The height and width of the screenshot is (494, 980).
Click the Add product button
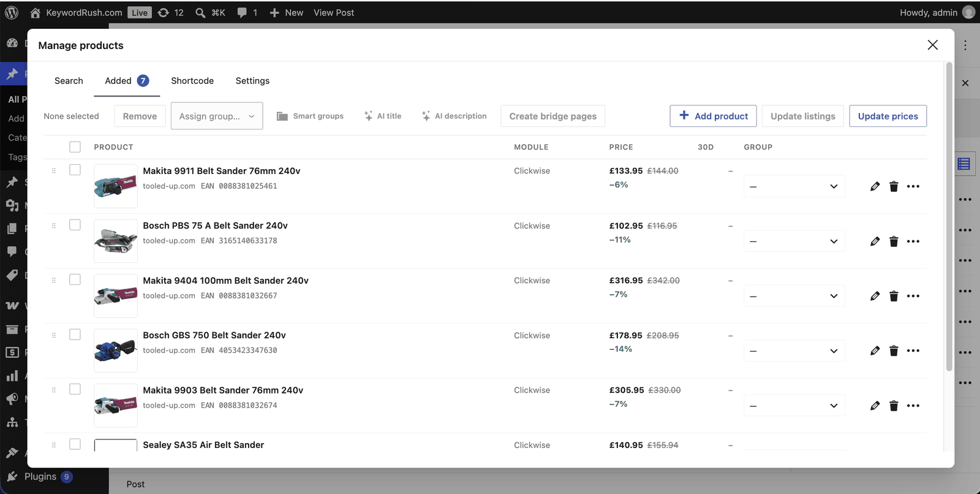click(714, 116)
